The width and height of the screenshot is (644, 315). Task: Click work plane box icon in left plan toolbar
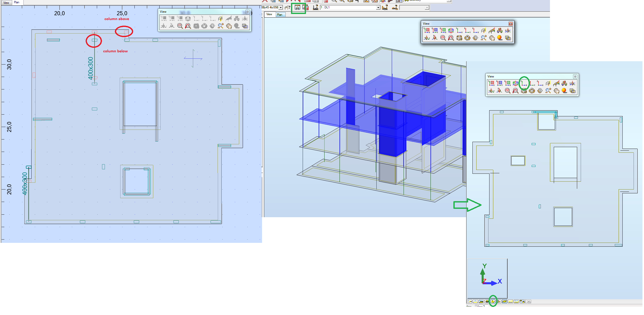coord(221,19)
